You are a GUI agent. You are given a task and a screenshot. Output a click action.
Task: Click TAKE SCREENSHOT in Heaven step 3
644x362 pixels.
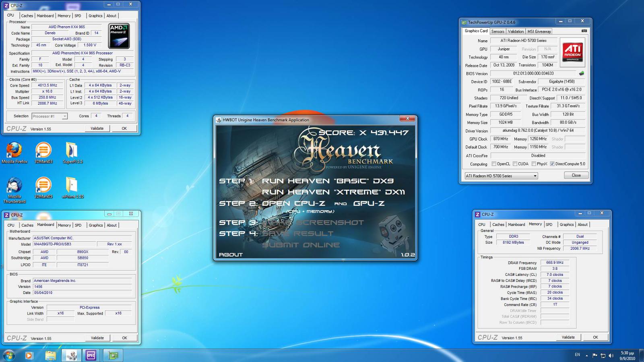coord(313,222)
